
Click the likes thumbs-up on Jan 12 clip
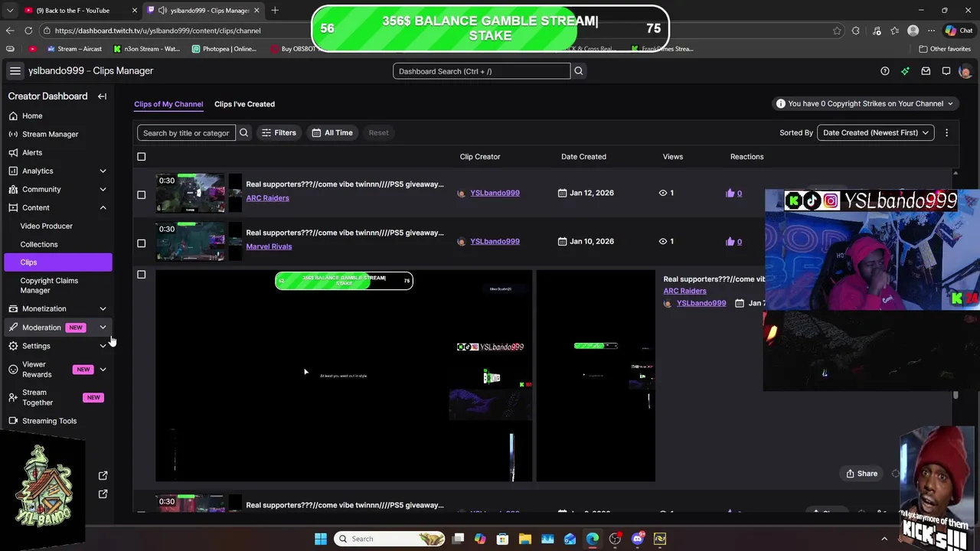pyautogui.click(x=730, y=193)
